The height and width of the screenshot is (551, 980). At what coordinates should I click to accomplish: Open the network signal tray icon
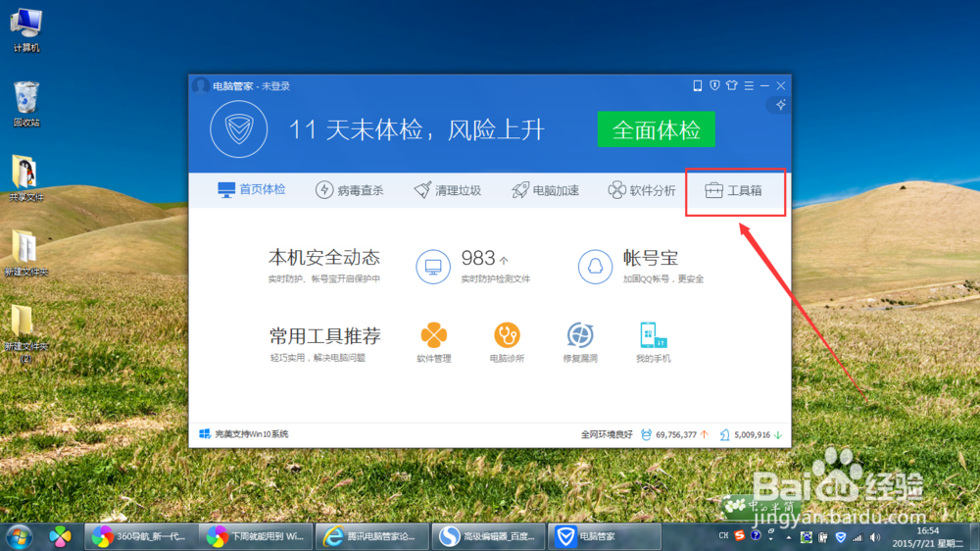coord(857,537)
